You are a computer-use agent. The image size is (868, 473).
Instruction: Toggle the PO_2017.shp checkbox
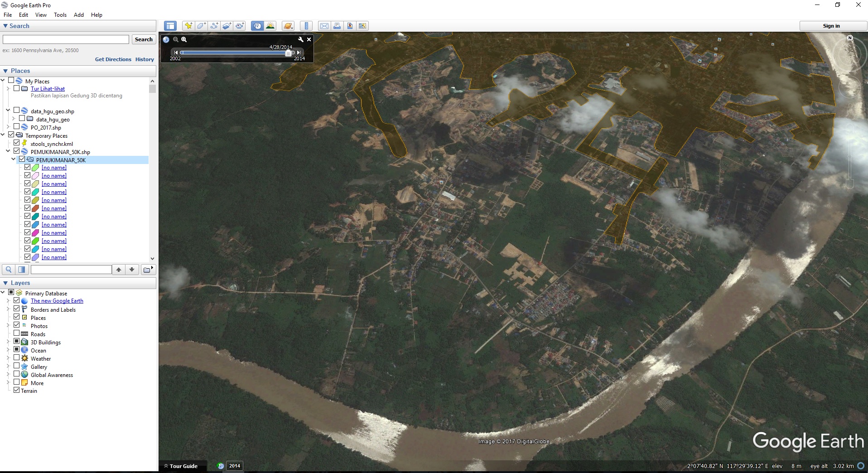click(17, 127)
